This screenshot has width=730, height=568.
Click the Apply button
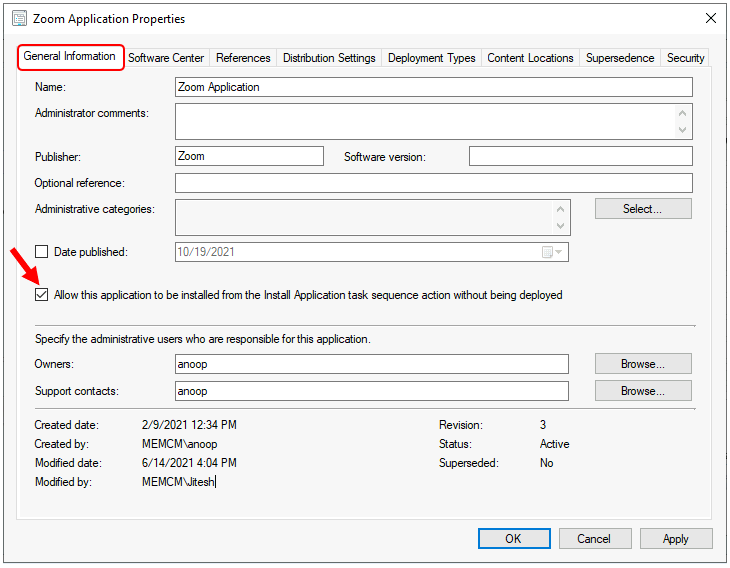click(675, 539)
